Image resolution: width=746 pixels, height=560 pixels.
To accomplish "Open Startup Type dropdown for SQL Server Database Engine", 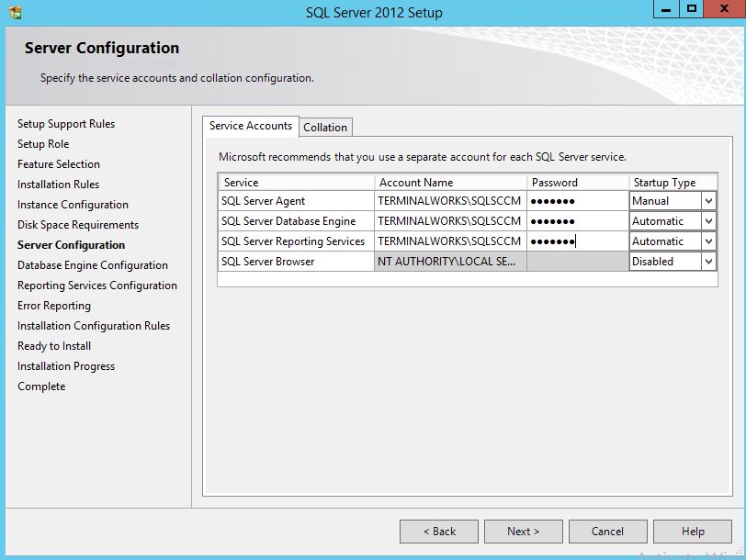I will pos(708,221).
